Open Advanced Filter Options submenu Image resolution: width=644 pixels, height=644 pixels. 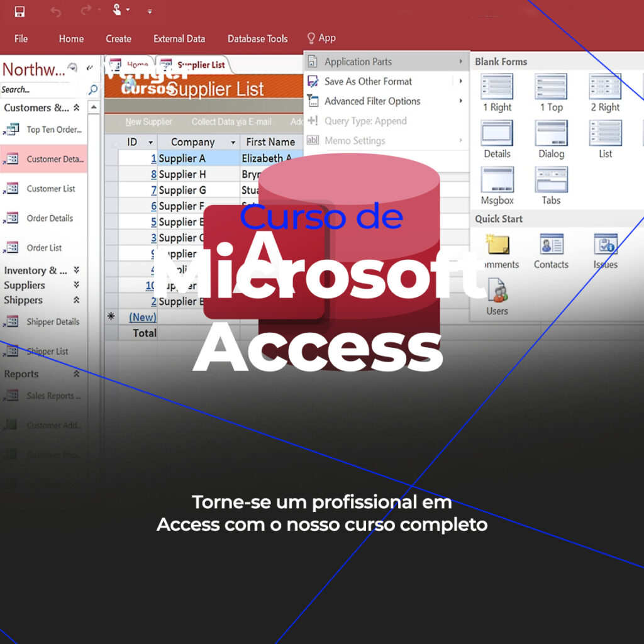(x=387, y=101)
